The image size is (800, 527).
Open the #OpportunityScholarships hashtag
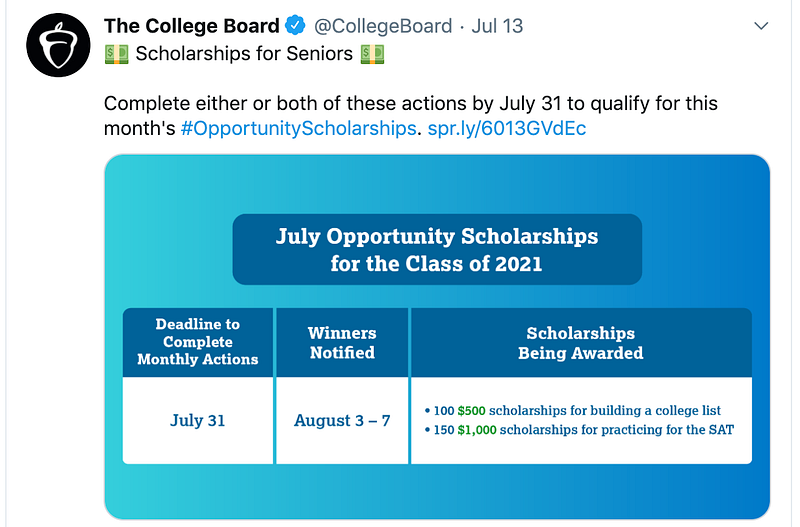click(x=298, y=129)
